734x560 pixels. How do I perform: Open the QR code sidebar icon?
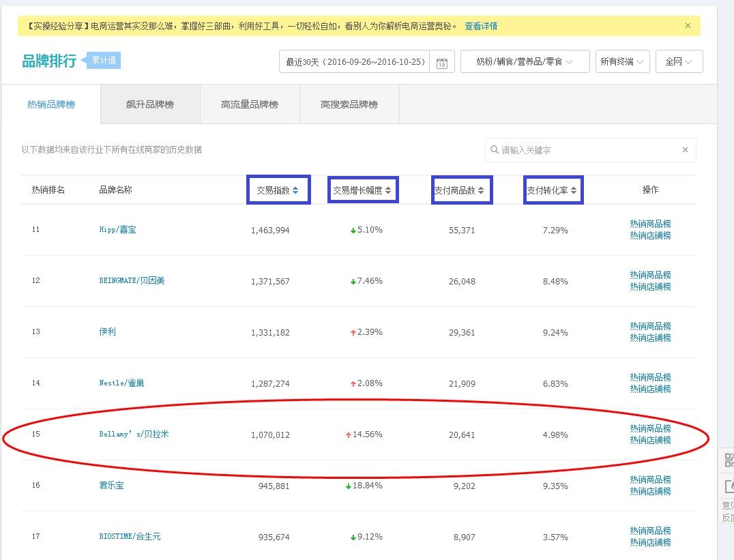(x=729, y=459)
